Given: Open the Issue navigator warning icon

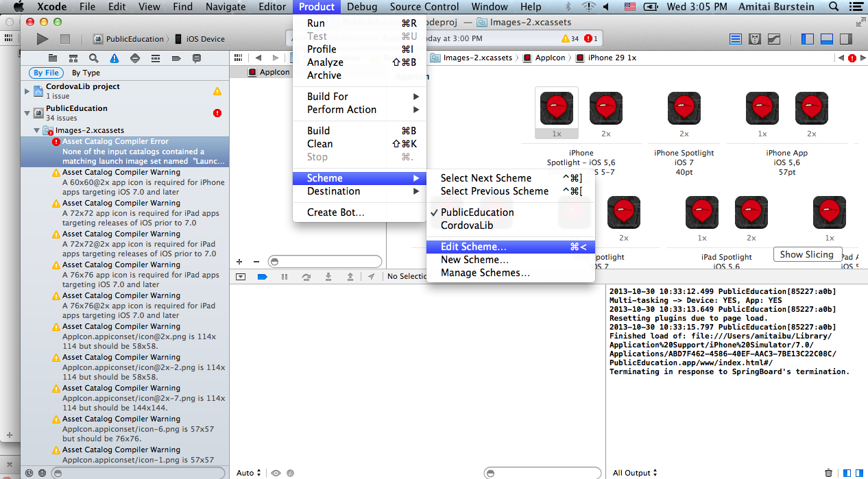Looking at the screenshot, I should click(x=114, y=59).
